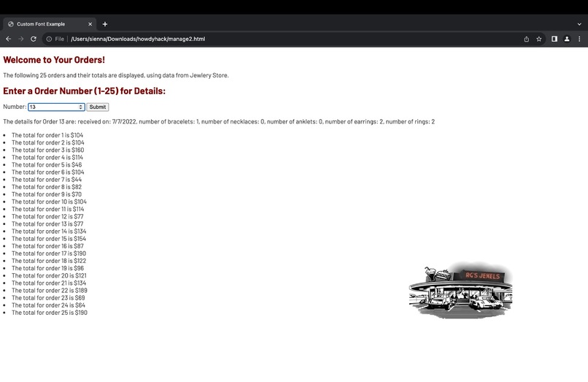
Task: Click 'The total for order 11 is $114'
Action: click(48, 209)
